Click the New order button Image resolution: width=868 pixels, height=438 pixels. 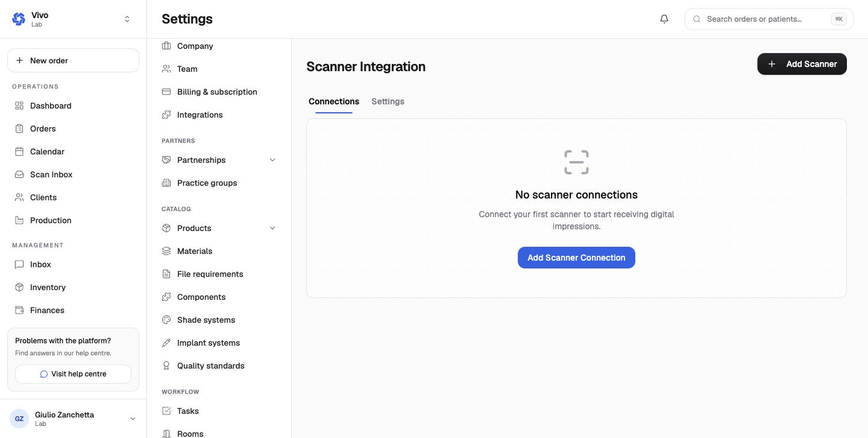(73, 60)
